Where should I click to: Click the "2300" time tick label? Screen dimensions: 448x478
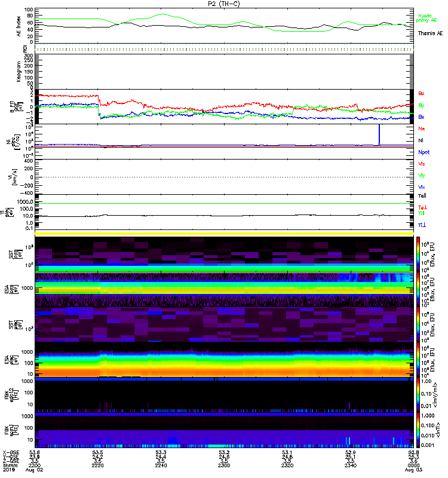[224, 465]
